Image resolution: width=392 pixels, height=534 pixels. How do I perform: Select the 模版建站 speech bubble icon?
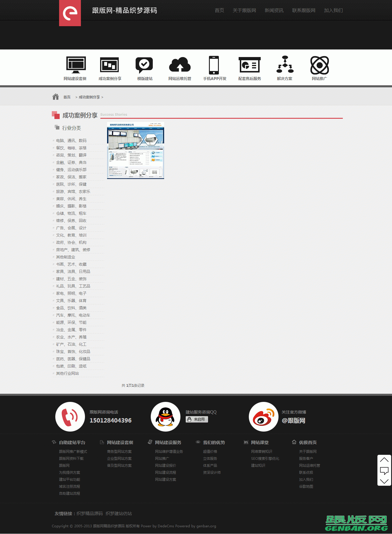144,65
